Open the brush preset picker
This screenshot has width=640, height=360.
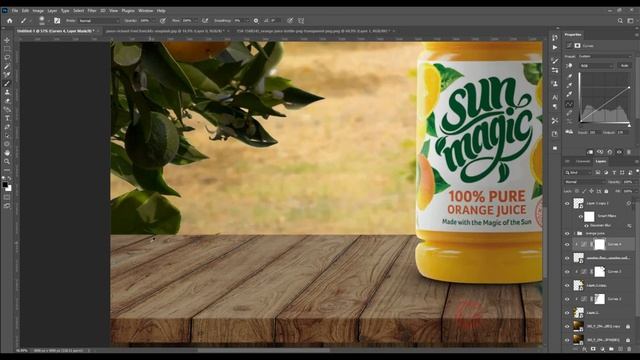pos(42,20)
